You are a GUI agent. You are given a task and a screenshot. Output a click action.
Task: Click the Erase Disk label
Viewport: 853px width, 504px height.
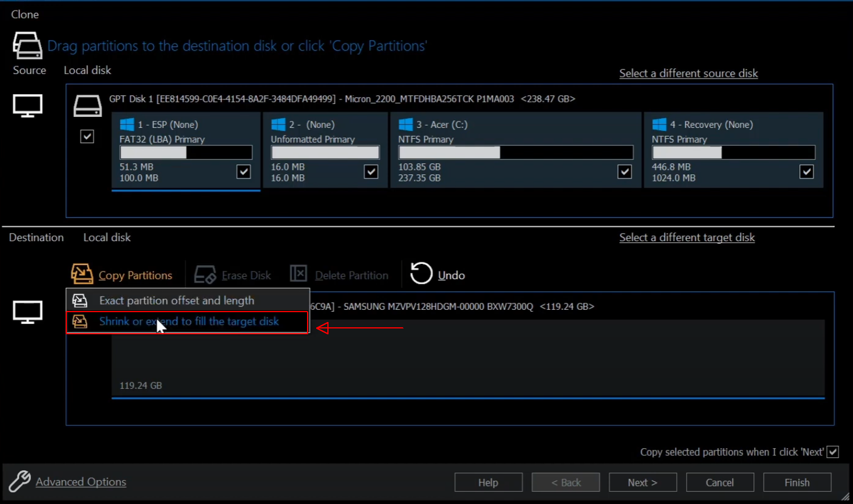[x=247, y=276]
